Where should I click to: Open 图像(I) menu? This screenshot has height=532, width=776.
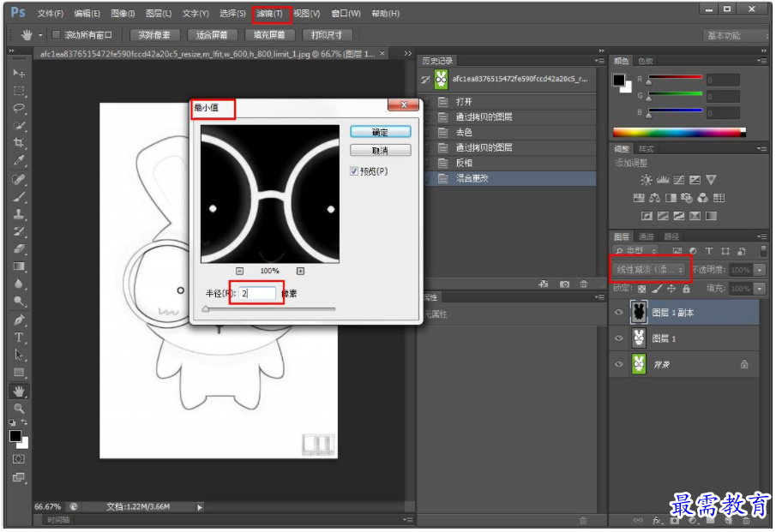pyautogui.click(x=123, y=14)
